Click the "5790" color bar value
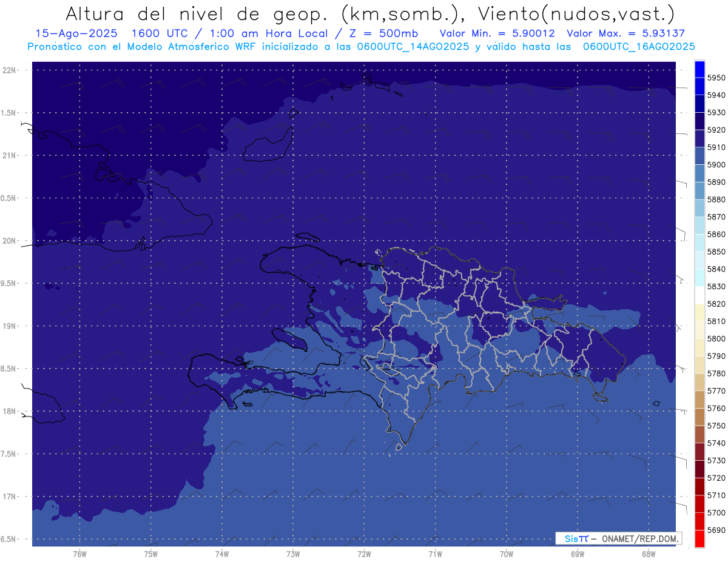728x562 pixels. [716, 356]
